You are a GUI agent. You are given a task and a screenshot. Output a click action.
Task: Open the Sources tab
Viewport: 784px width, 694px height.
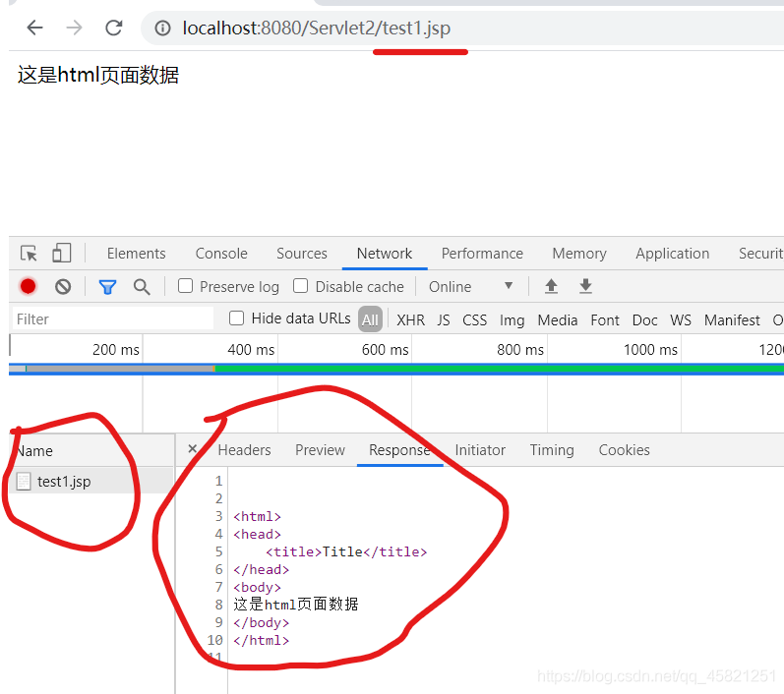click(x=302, y=254)
